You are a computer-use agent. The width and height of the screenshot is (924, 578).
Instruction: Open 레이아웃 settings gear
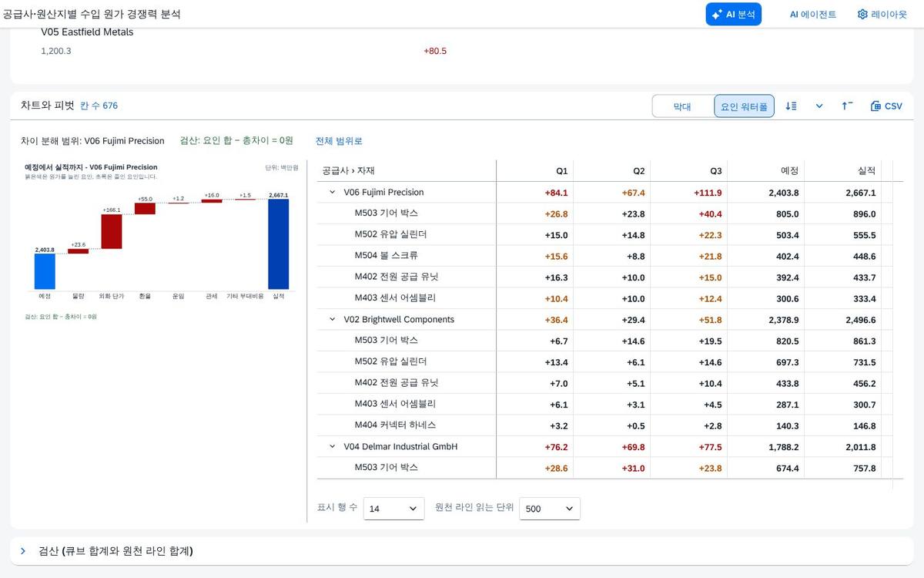tap(882, 14)
